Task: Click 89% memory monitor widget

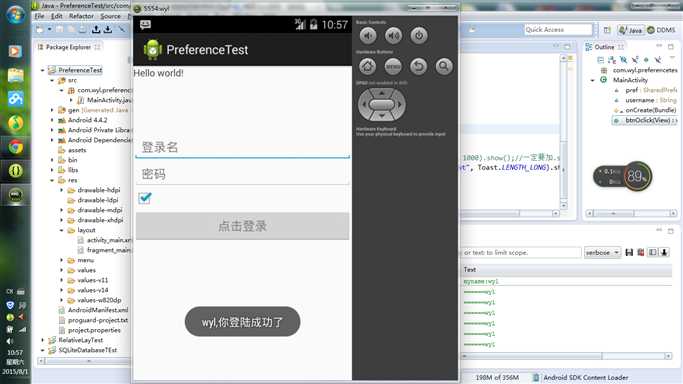Action: coord(638,176)
